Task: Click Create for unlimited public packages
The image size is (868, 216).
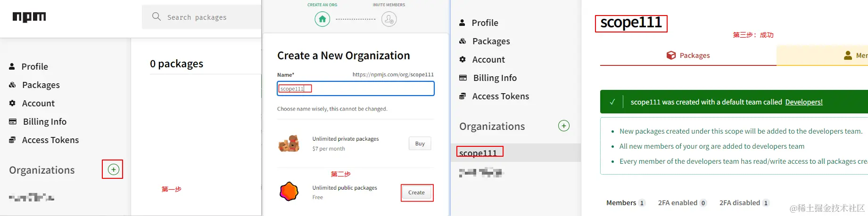Action: (416, 192)
